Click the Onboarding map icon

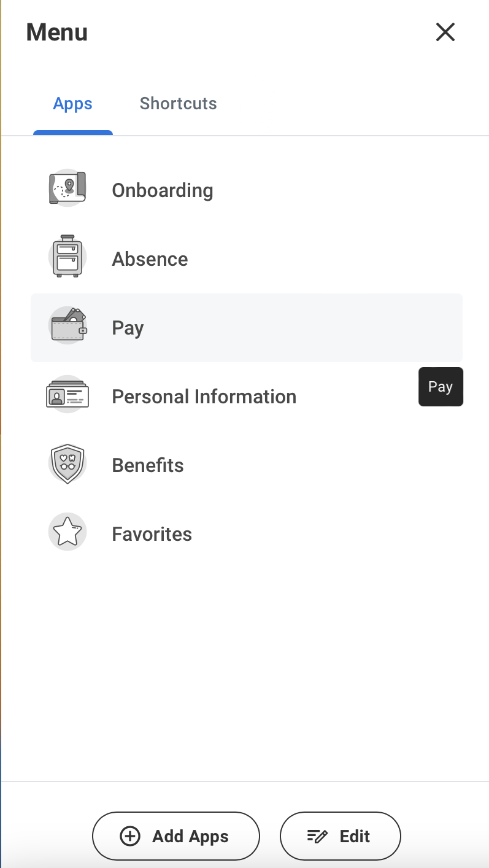[x=67, y=188]
